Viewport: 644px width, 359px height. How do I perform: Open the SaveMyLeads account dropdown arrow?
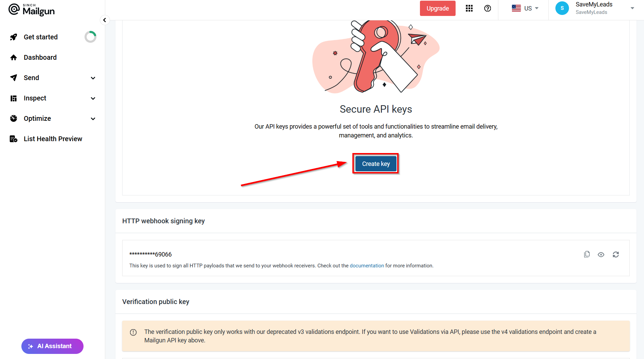(x=632, y=8)
